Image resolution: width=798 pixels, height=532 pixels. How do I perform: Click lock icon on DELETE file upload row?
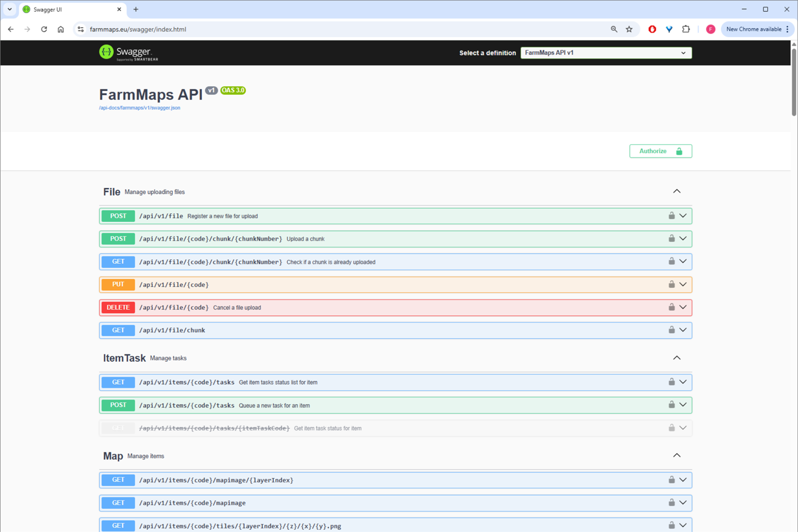pos(671,307)
